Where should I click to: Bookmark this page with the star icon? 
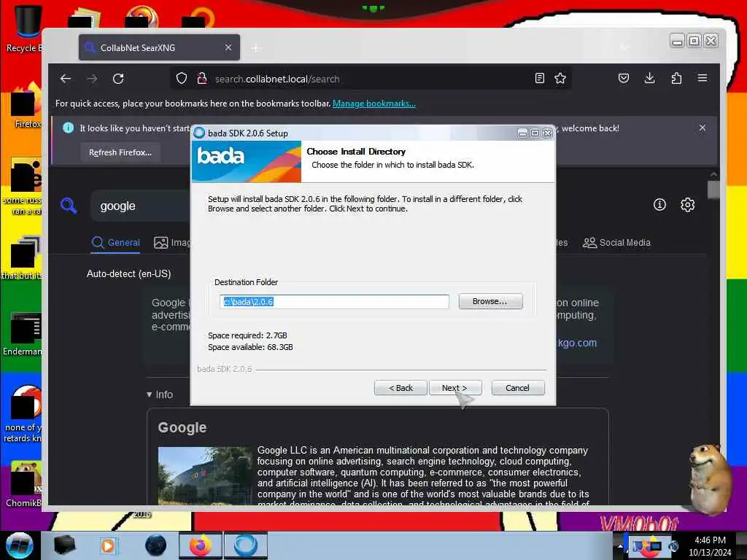click(x=560, y=78)
